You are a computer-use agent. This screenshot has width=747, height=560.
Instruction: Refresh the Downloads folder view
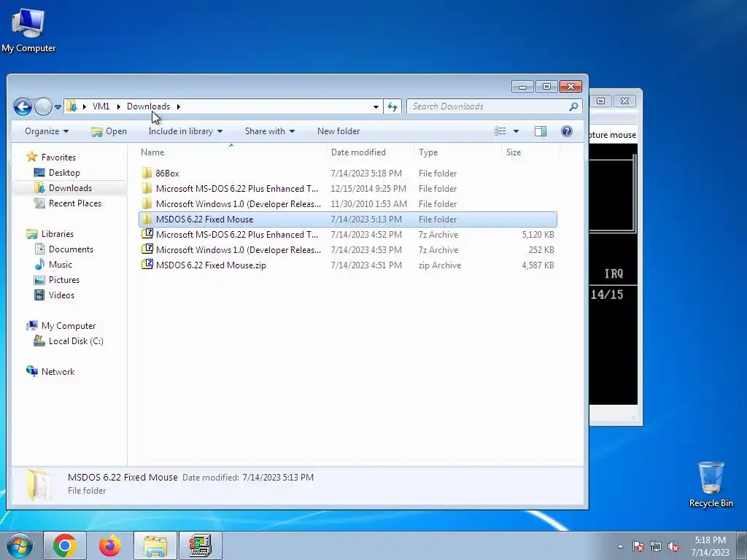pos(392,106)
